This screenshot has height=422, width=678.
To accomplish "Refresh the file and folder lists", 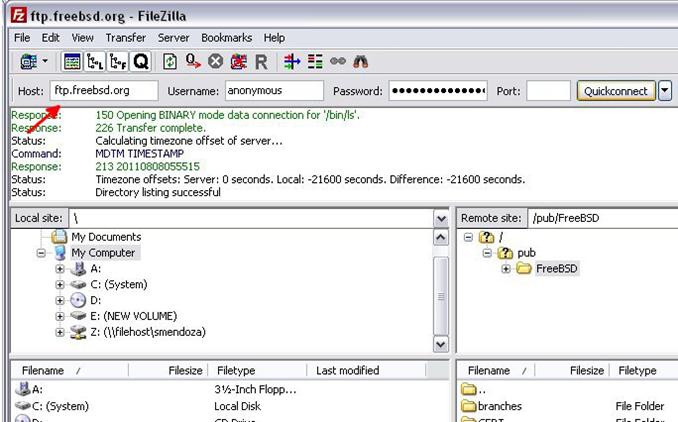I will (x=170, y=62).
